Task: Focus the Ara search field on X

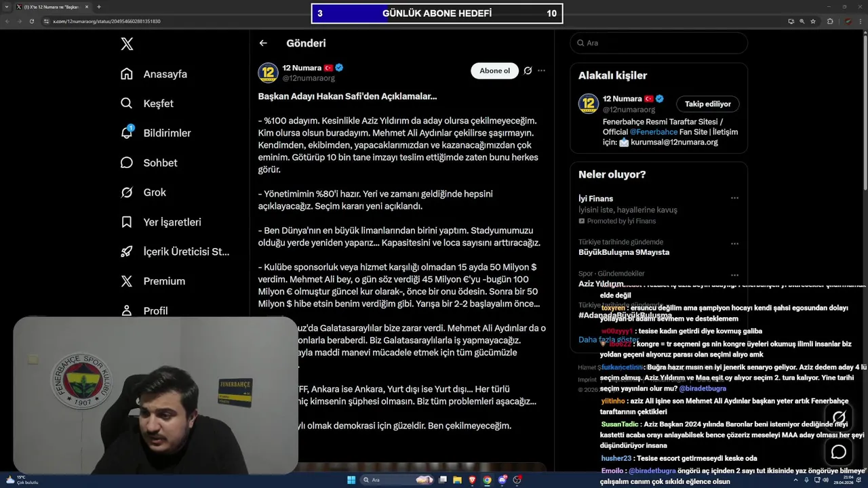Action: coord(658,43)
